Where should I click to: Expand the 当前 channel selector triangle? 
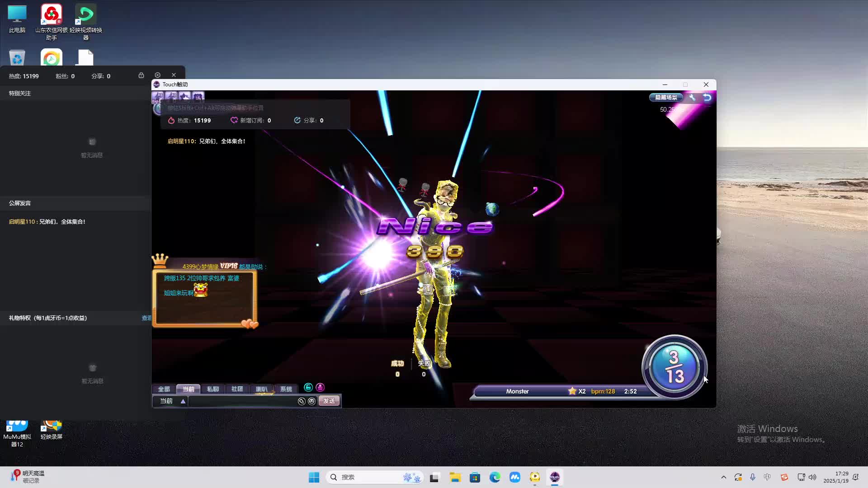183,401
